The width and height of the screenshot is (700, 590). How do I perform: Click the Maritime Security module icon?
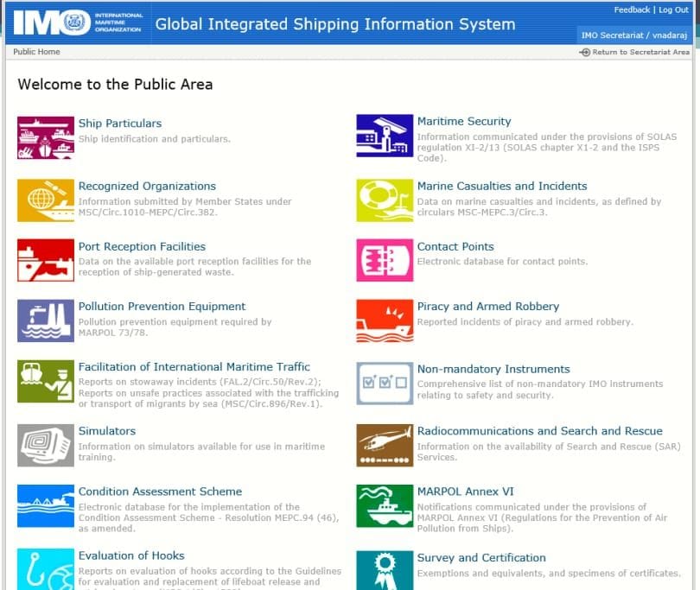(x=385, y=136)
